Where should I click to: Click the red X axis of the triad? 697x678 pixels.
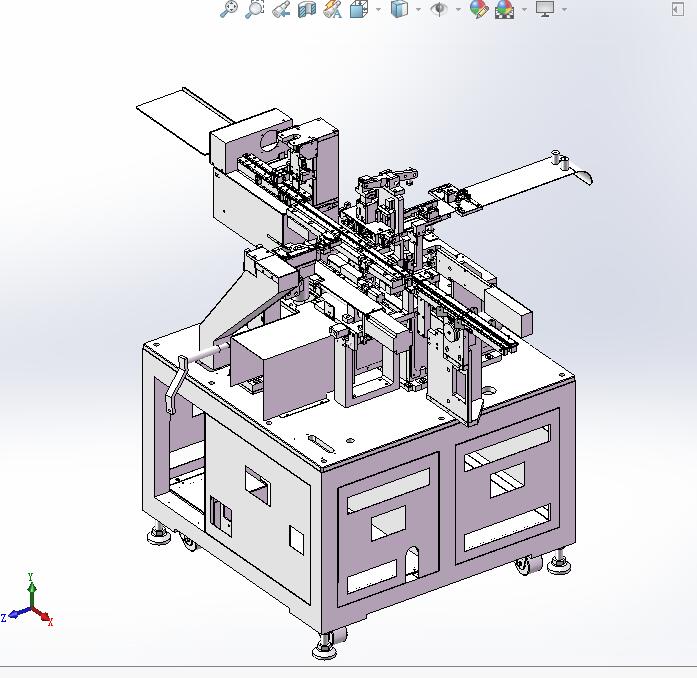pos(43,616)
